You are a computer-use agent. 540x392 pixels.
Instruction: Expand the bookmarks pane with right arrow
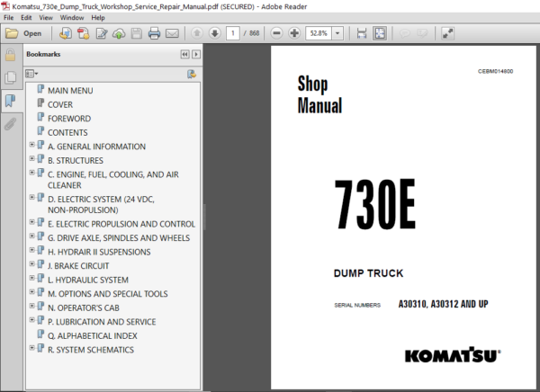(196, 54)
